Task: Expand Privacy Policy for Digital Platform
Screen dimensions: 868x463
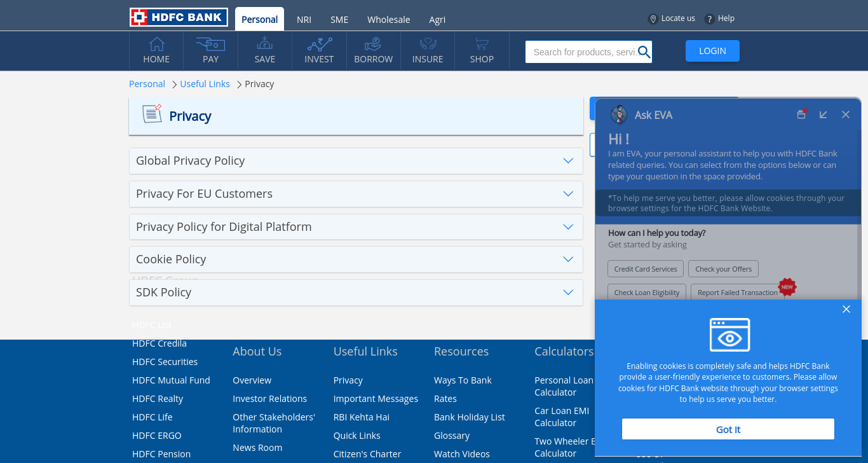Action: point(356,227)
